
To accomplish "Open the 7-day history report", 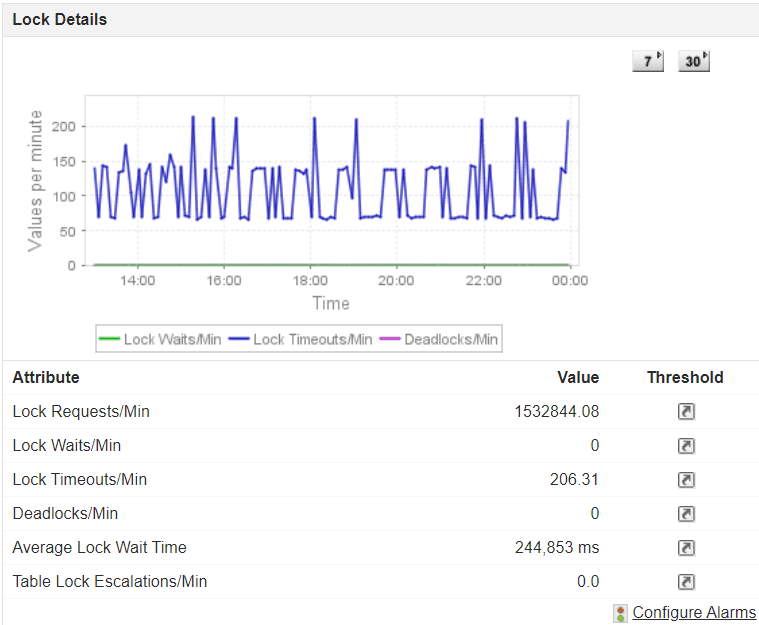I will coord(648,61).
